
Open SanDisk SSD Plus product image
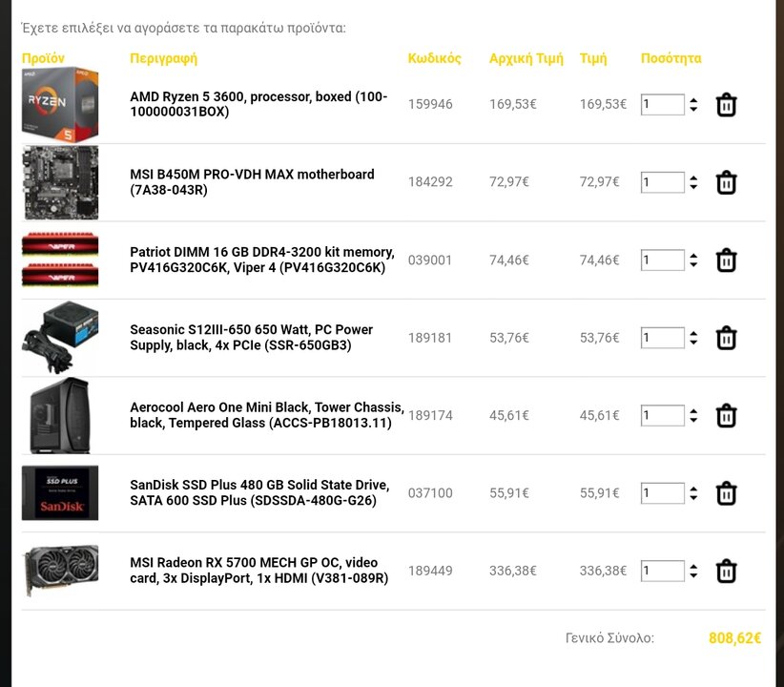pyautogui.click(x=60, y=493)
